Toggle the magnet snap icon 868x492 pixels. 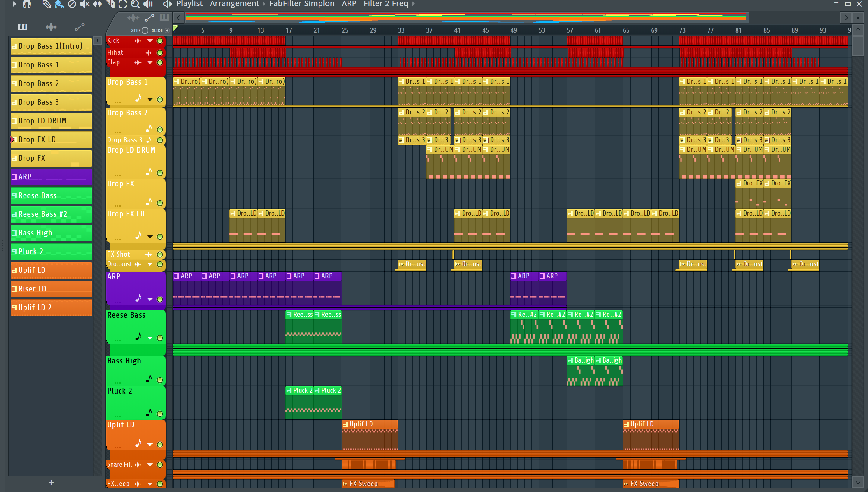27,4
